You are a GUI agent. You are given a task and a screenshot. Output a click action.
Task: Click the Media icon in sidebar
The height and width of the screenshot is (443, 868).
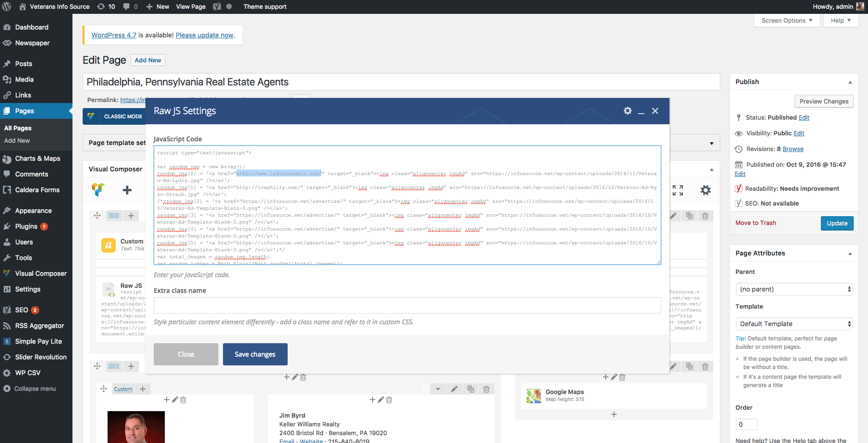(x=7, y=79)
